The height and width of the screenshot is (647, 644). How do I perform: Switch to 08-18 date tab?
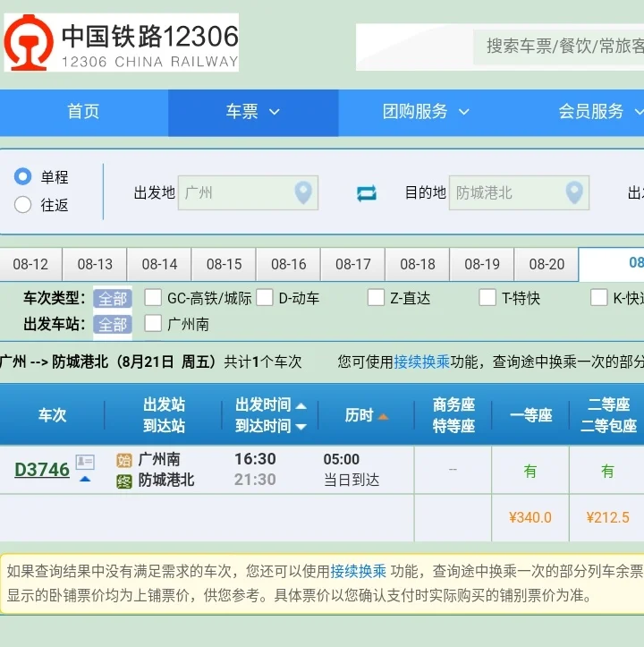418,264
